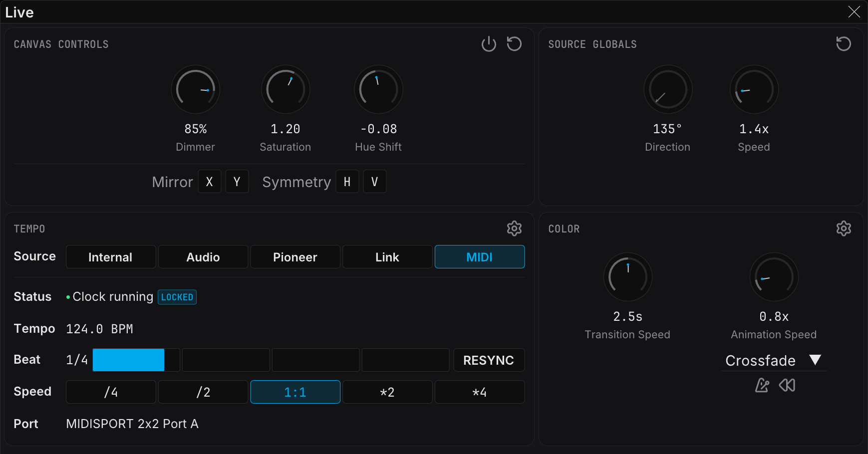
Task: Set tempo speed to *2
Action: tap(387, 392)
